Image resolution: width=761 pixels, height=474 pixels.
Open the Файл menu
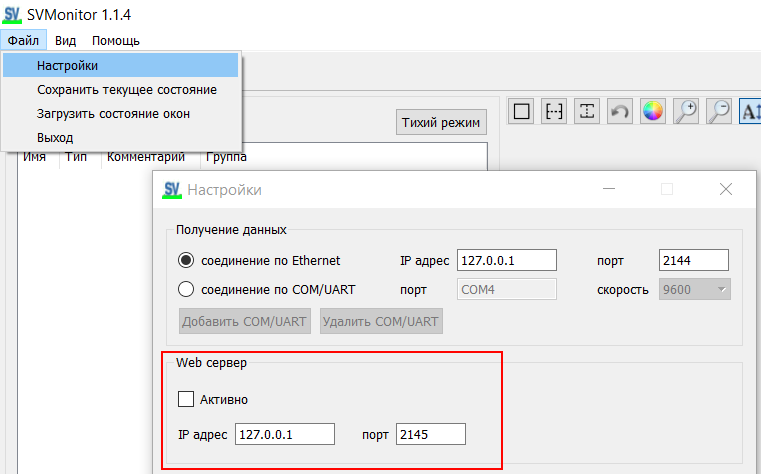pos(23,40)
